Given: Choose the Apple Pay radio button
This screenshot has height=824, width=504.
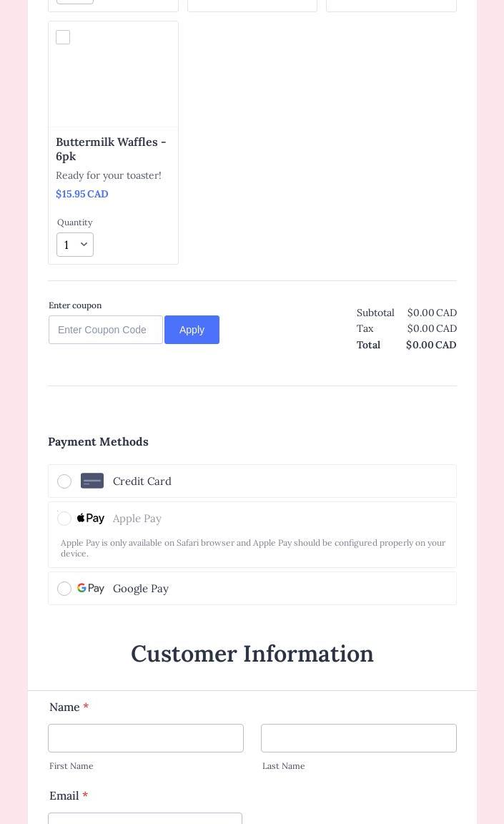Looking at the screenshot, I should pyautogui.click(x=64, y=519).
